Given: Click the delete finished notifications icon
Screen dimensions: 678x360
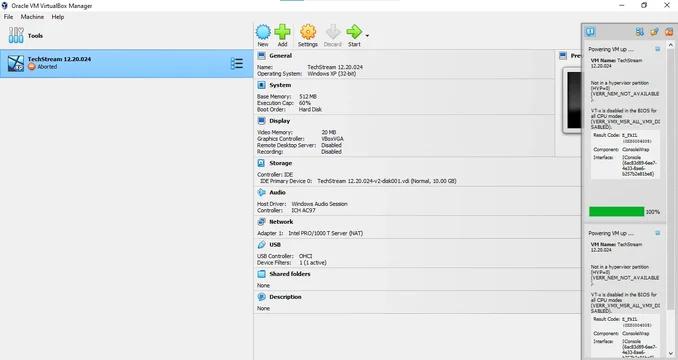Looking at the screenshot, I should [x=669, y=32].
